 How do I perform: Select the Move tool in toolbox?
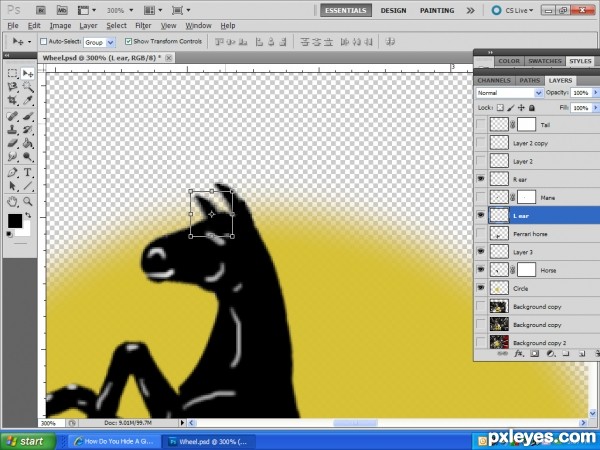[28, 73]
